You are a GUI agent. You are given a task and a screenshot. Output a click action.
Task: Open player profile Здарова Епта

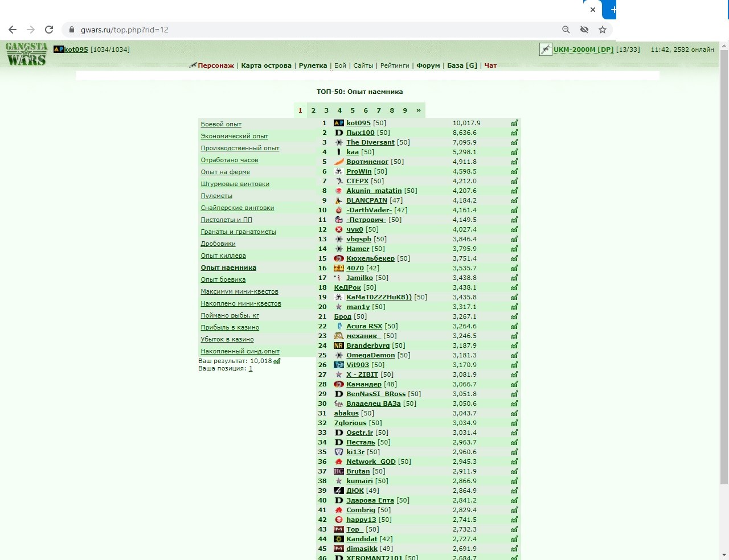point(370,500)
